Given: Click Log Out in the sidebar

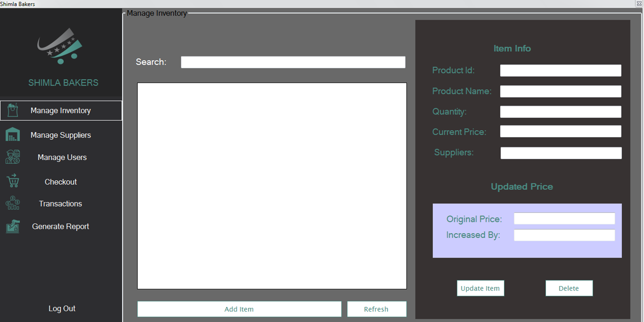Looking at the screenshot, I should [x=62, y=308].
